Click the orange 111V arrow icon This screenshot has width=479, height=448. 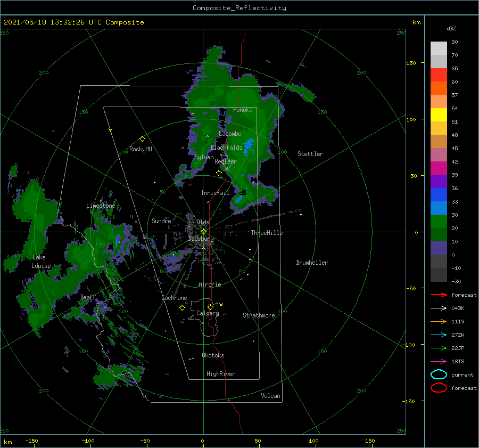(x=439, y=321)
